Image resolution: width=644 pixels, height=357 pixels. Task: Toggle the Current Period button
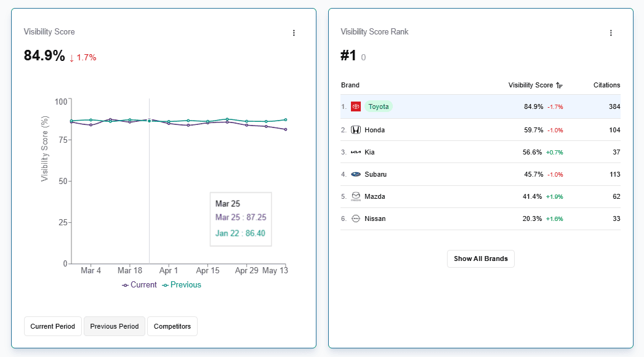click(x=52, y=326)
